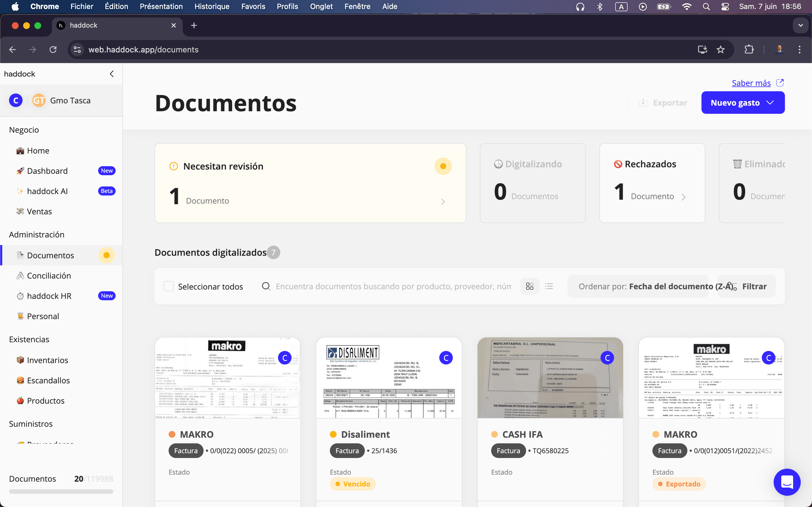Collapse the haddock sidebar
812x507 pixels.
click(x=111, y=74)
